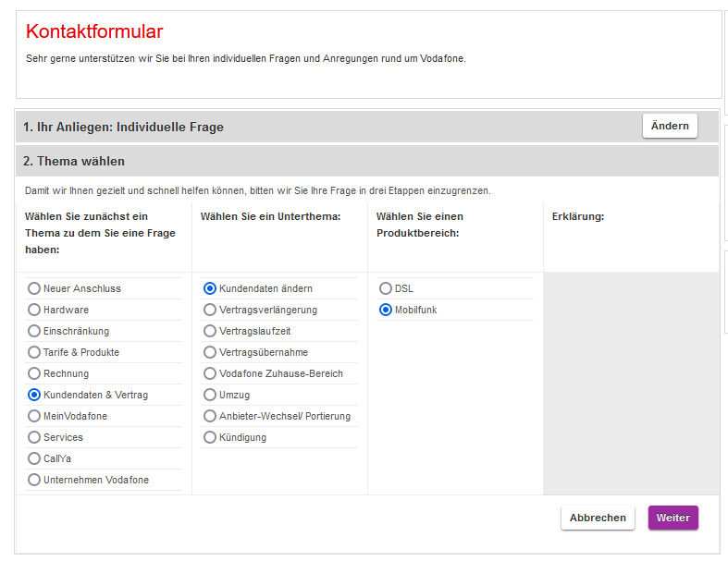Screen dimensions: 728x561
Task: Choose Kundendaten ändern subtopic
Action: (210, 288)
